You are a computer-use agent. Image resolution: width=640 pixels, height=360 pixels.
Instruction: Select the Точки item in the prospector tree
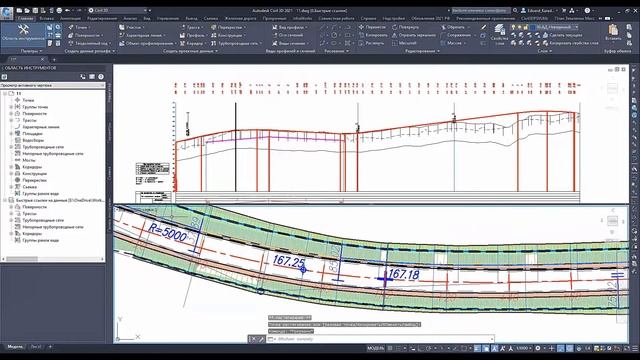28,100
